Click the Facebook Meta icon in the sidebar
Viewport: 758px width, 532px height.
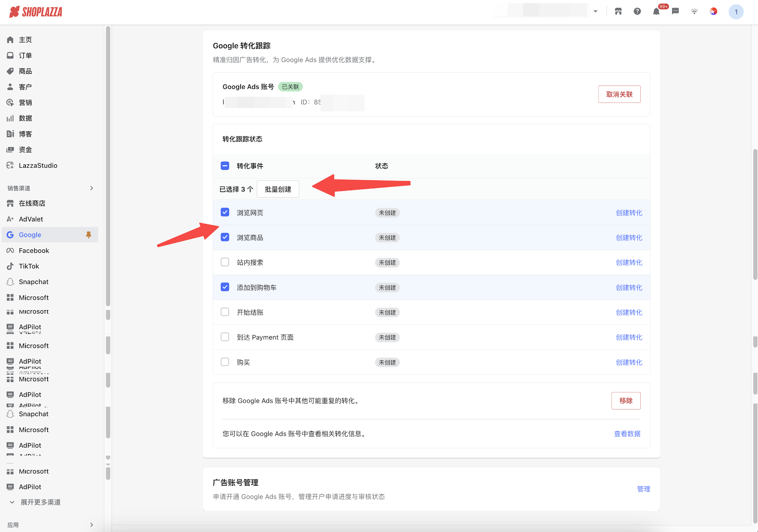(x=10, y=251)
